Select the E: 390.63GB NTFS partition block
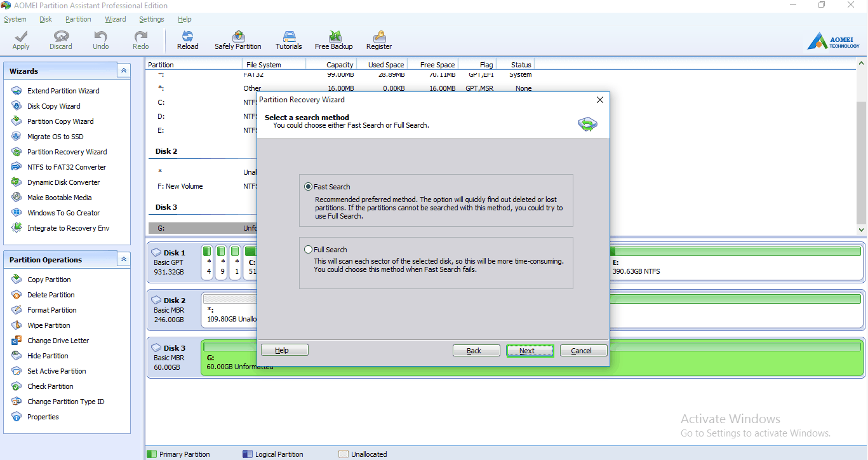 click(x=735, y=264)
